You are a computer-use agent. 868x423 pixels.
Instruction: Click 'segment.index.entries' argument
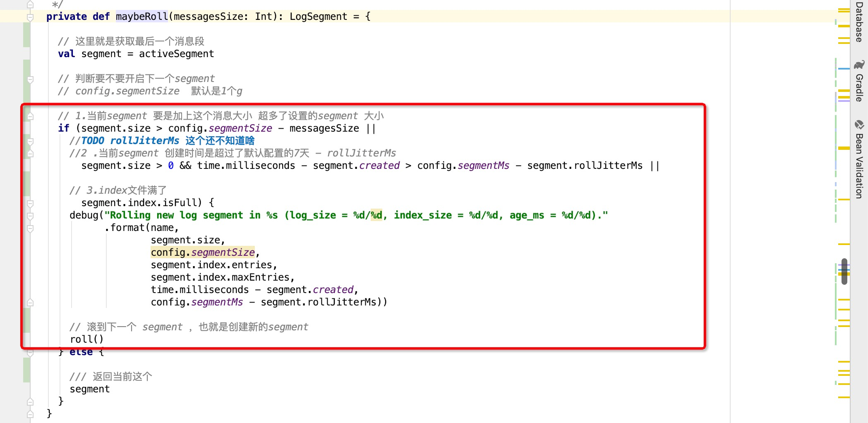point(211,265)
